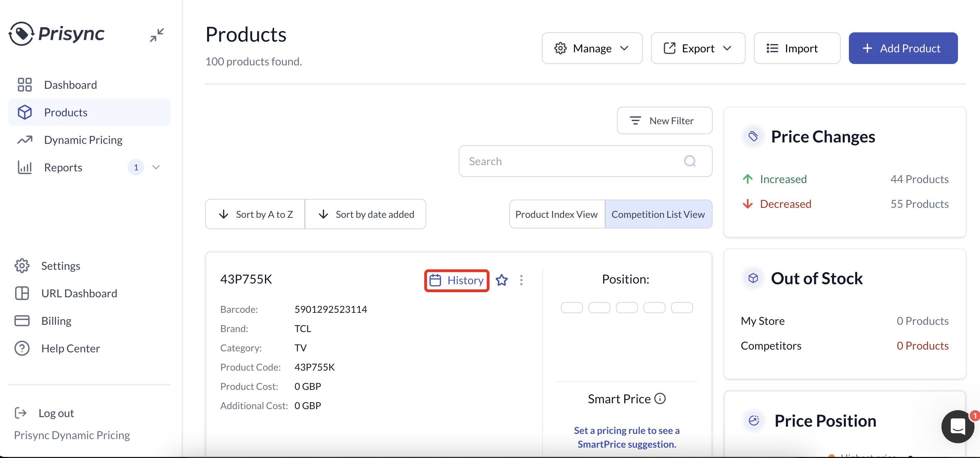Viewport: 980px width, 458px height.
Task: Click inside the product Search field
Action: (x=571, y=161)
